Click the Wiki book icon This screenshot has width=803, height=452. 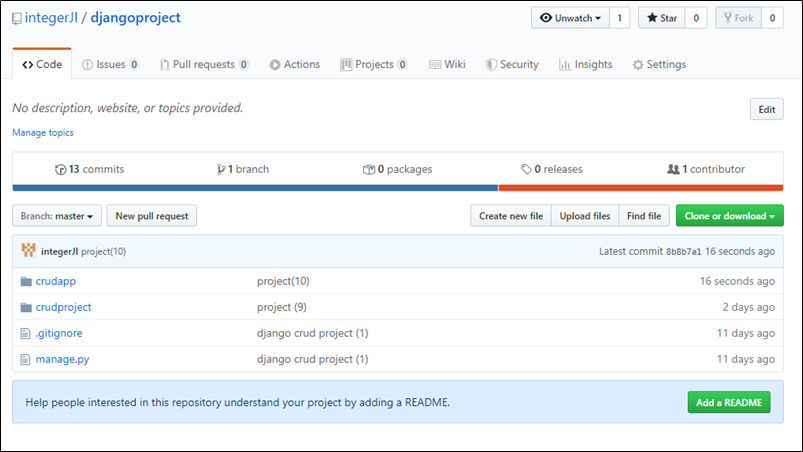pyautogui.click(x=435, y=64)
